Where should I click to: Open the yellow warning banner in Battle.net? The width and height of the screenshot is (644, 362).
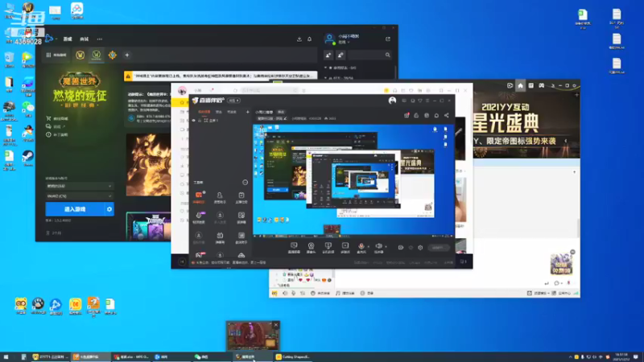click(x=221, y=76)
